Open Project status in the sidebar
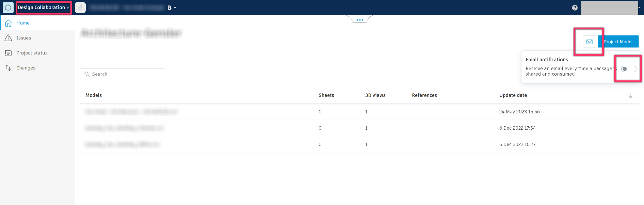The width and height of the screenshot is (644, 205). point(37,53)
